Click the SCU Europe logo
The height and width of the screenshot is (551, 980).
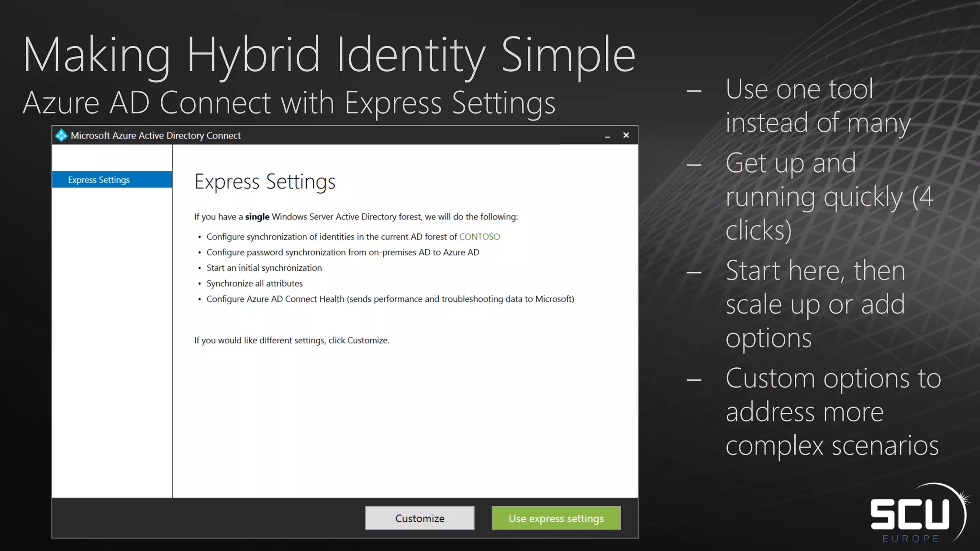pyautogui.click(x=920, y=513)
